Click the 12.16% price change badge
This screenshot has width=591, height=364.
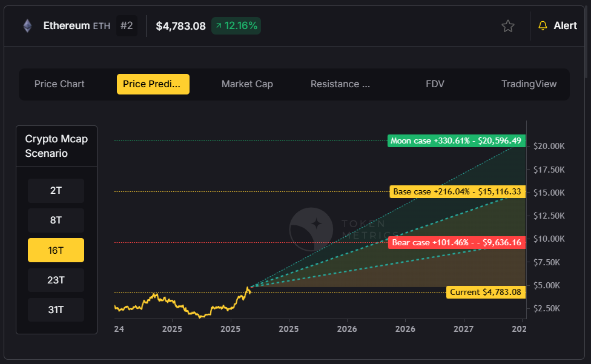tap(236, 25)
